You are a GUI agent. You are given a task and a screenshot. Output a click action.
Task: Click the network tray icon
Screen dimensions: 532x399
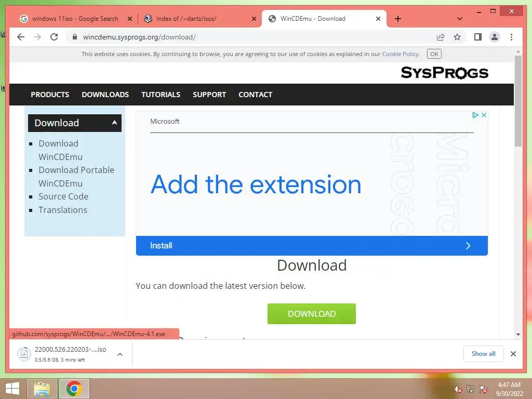471,389
